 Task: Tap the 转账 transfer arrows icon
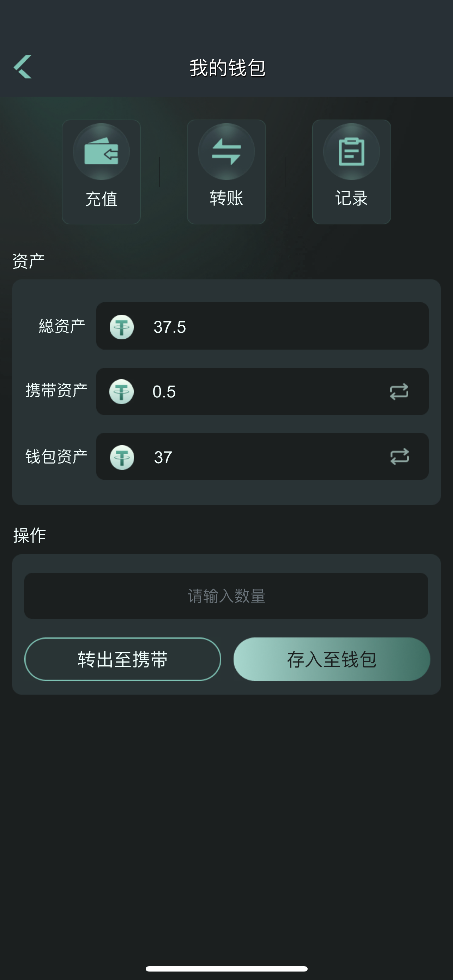point(226,151)
